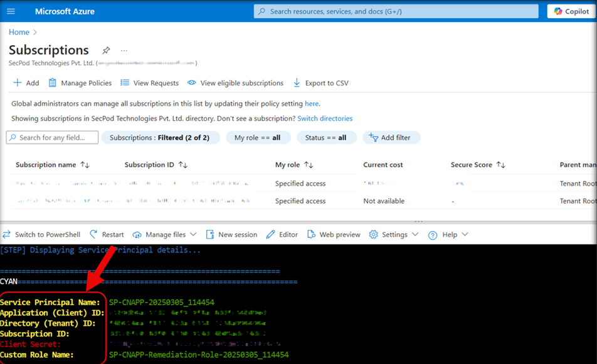The width and height of the screenshot is (597, 364).
Task: Click the Switch directories link
Action: 325,118
